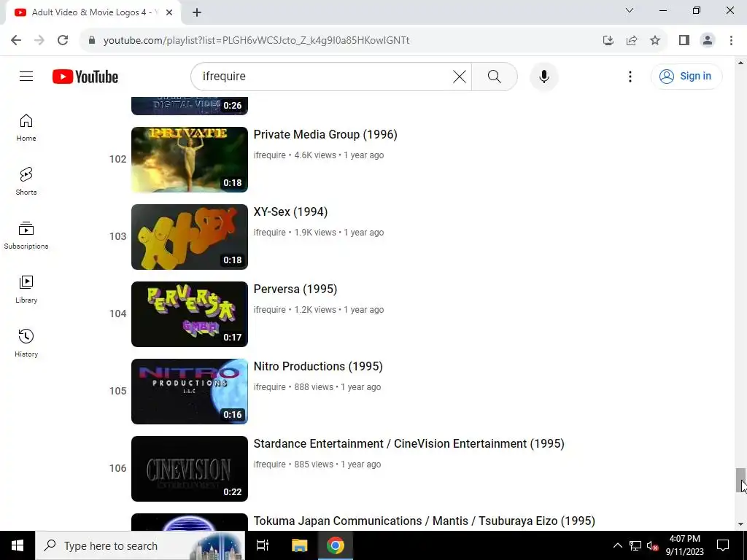
Task: Start voice search with the microphone
Action: click(544, 76)
